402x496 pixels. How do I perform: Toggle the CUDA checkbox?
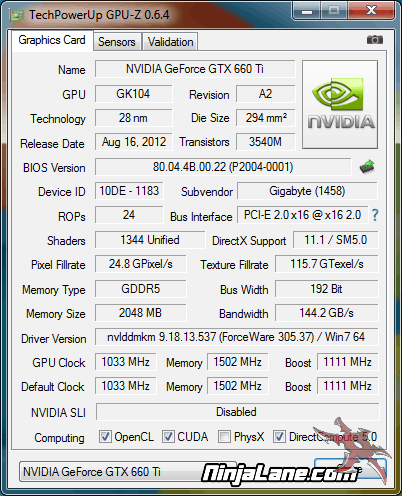[x=168, y=436]
